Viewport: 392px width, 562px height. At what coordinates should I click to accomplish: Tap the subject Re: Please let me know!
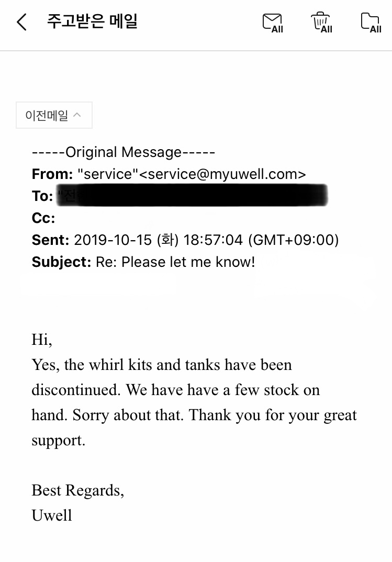click(x=175, y=262)
